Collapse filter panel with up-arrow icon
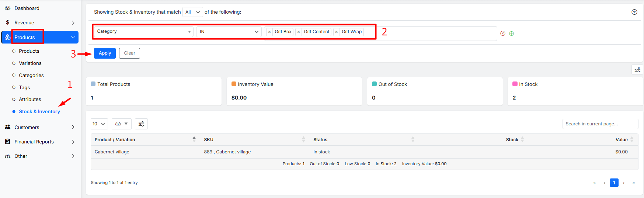This screenshot has width=644, height=198. coord(634,12)
